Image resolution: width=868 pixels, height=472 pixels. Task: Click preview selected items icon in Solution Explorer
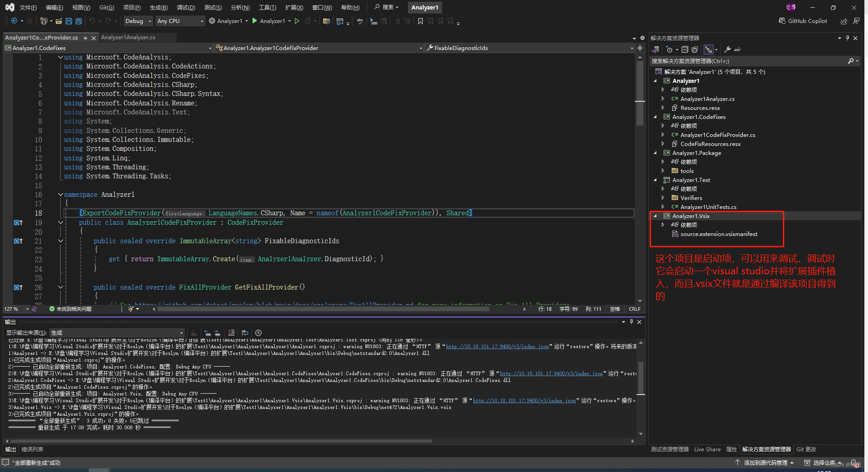(737, 50)
